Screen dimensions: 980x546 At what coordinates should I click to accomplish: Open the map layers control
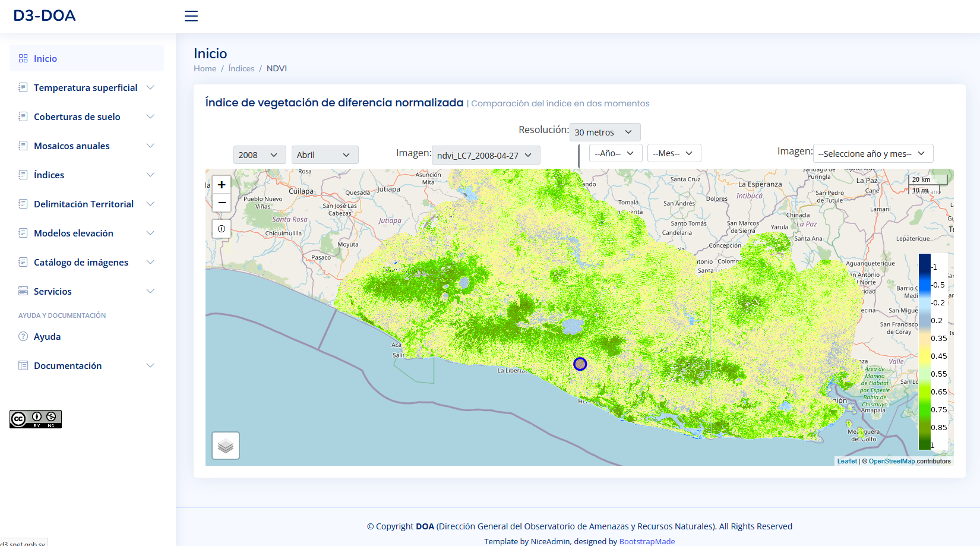(226, 446)
